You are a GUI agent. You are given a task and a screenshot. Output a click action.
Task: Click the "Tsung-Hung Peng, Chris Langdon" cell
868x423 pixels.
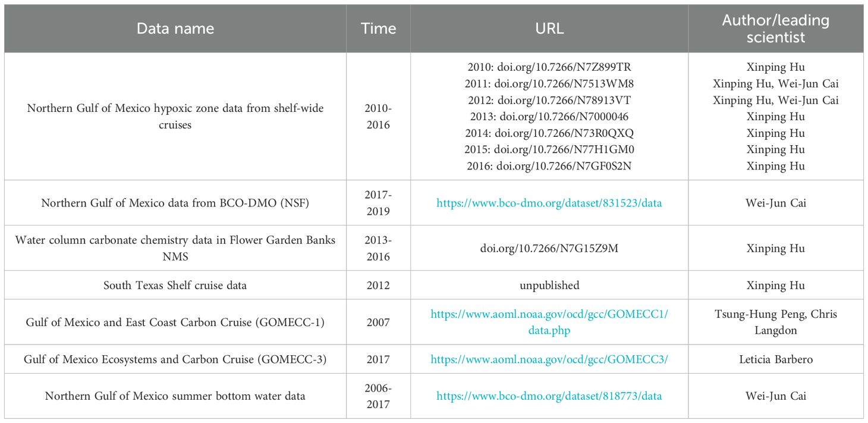[775, 322]
